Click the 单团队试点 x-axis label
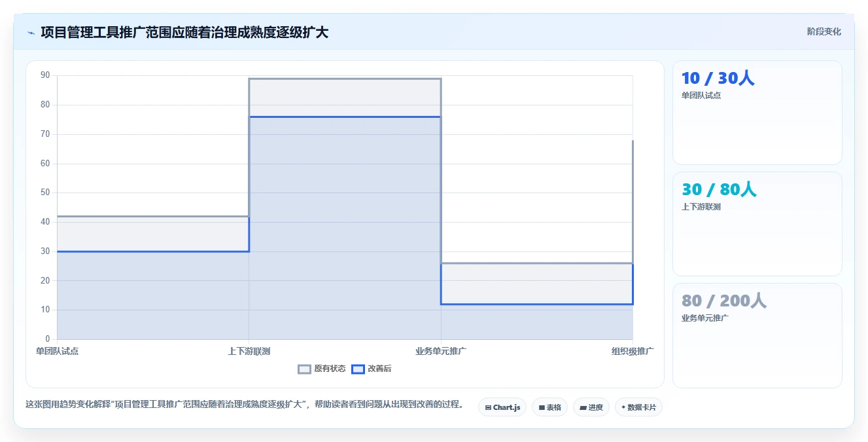Image resolution: width=868 pixels, height=442 pixels. click(57, 351)
